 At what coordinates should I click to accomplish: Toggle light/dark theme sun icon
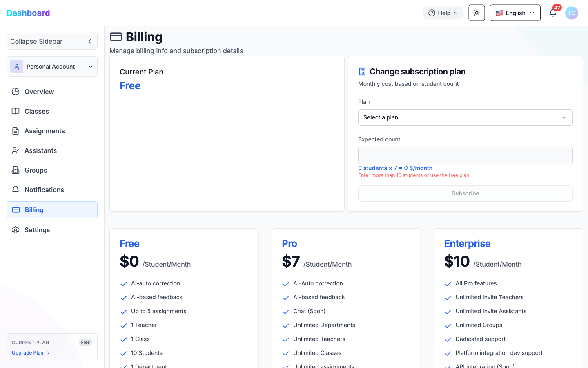point(477,13)
